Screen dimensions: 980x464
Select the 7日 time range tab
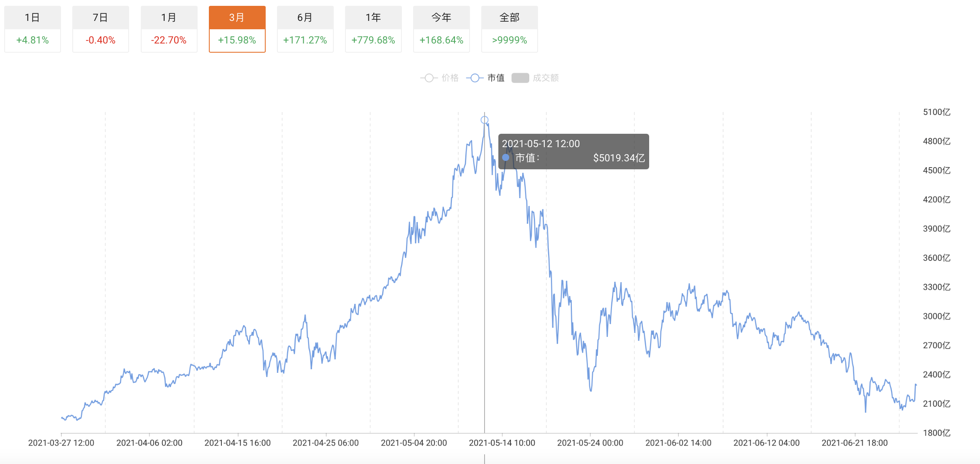(101, 18)
